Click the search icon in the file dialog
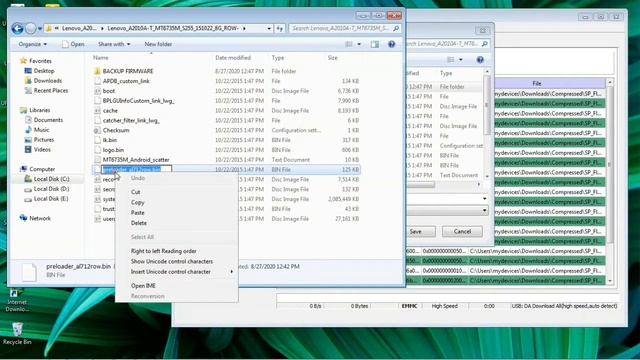Viewport: 640px width, 360px height. tap(484, 44)
